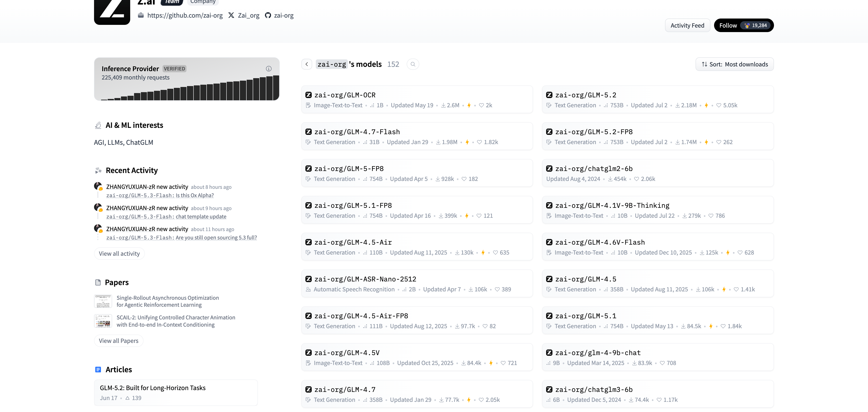Open the zai-org/glm-4-9b-chat model card
Image resolution: width=868 pixels, height=412 pixels.
click(x=658, y=357)
